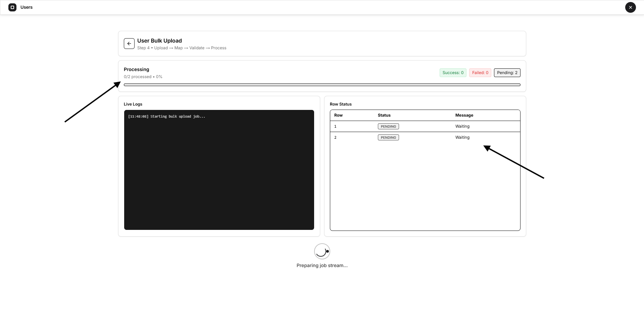Viewport: 644px width, 316px height.
Task: Click the step breadcrumb 'Upload → Map → Validate → Process'
Action: coord(190,48)
